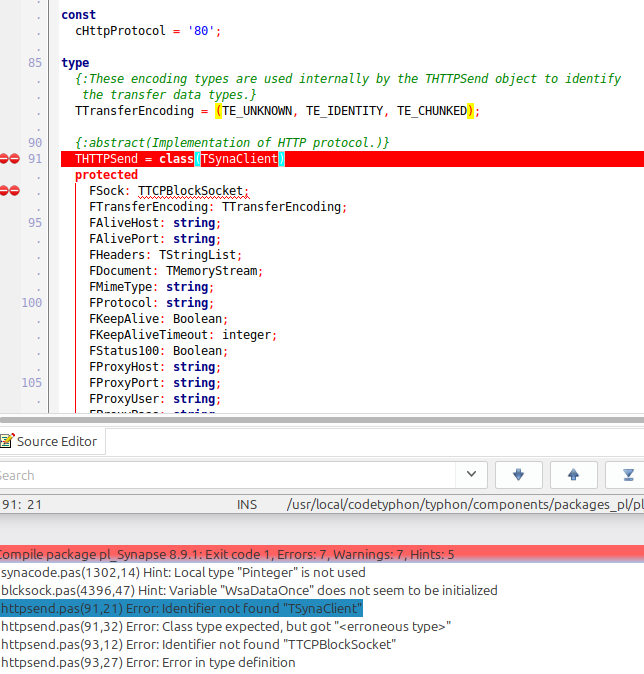Click the rightmost search option arrow button
644x674 pixels.
(627, 475)
